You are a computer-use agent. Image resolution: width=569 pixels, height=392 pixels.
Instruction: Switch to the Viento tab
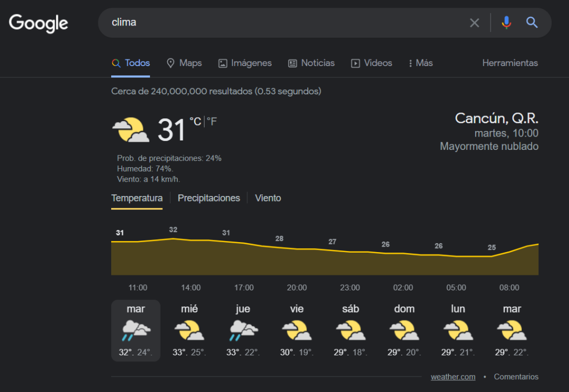[268, 198]
